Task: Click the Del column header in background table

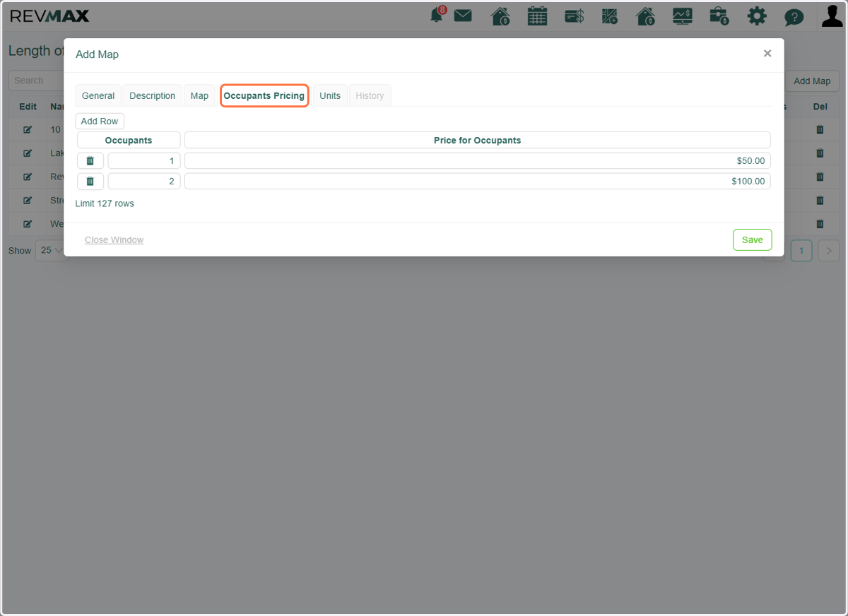Action: pos(820,107)
